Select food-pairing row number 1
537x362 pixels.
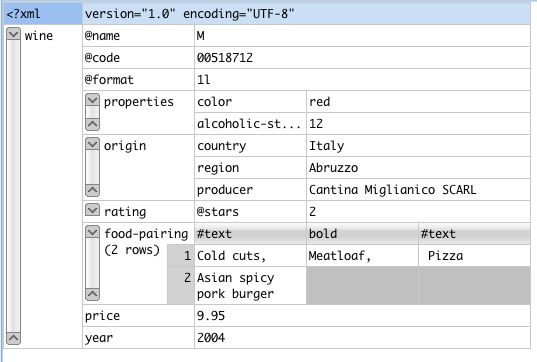[181, 255]
